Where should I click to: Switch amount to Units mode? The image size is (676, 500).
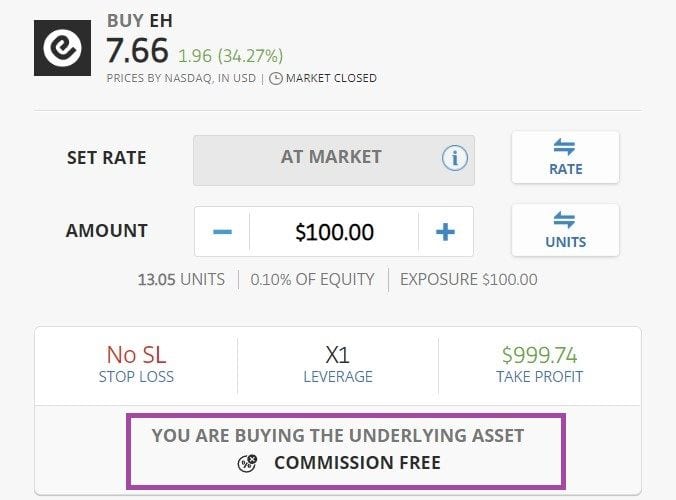pos(565,231)
